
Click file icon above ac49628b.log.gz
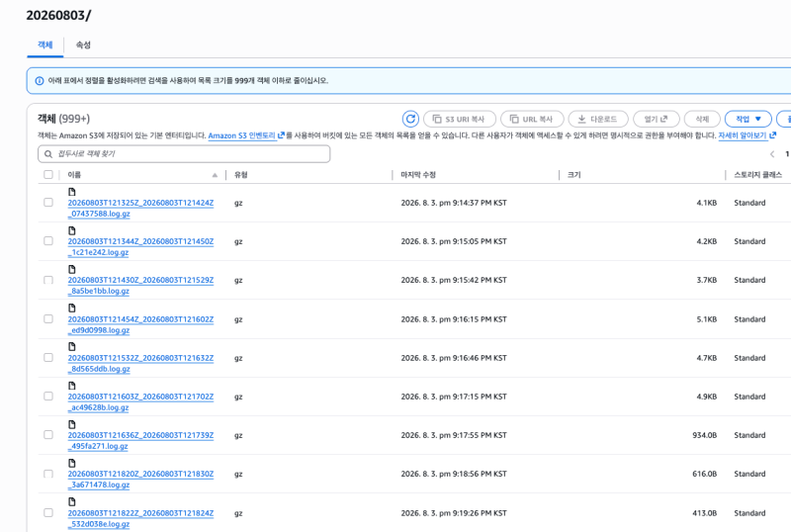pyautogui.click(x=71, y=386)
